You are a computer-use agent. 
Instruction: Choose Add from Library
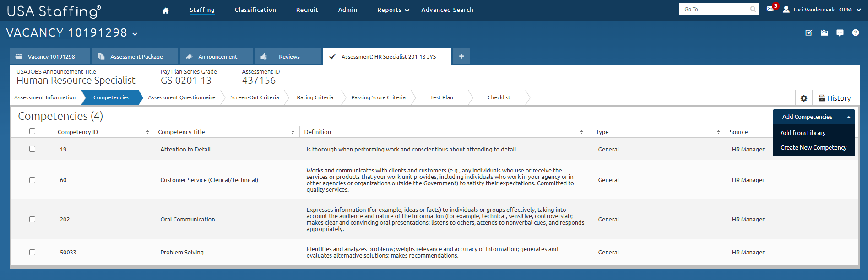click(803, 133)
